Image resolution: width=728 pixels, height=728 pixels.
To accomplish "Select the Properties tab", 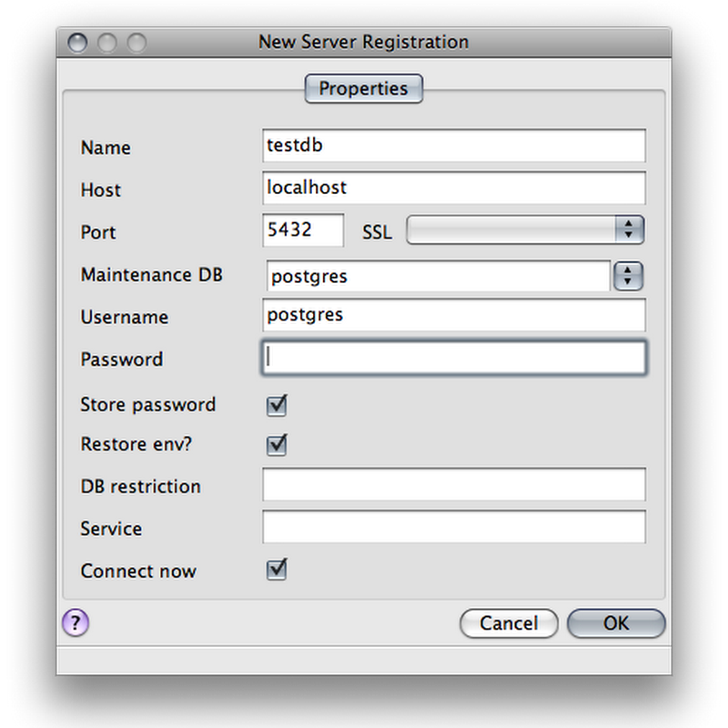I will coord(363,89).
